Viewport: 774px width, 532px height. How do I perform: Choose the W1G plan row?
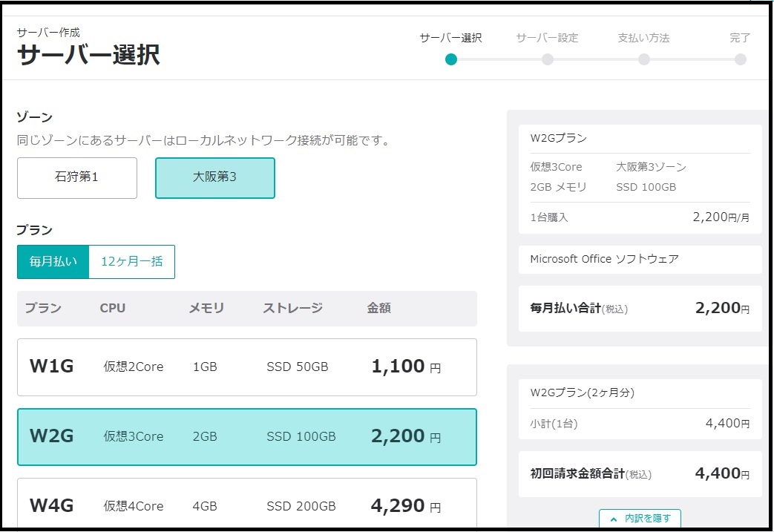[247, 367]
